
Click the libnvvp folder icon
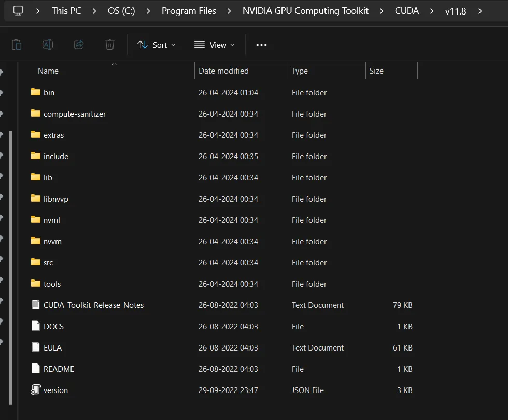click(x=36, y=198)
